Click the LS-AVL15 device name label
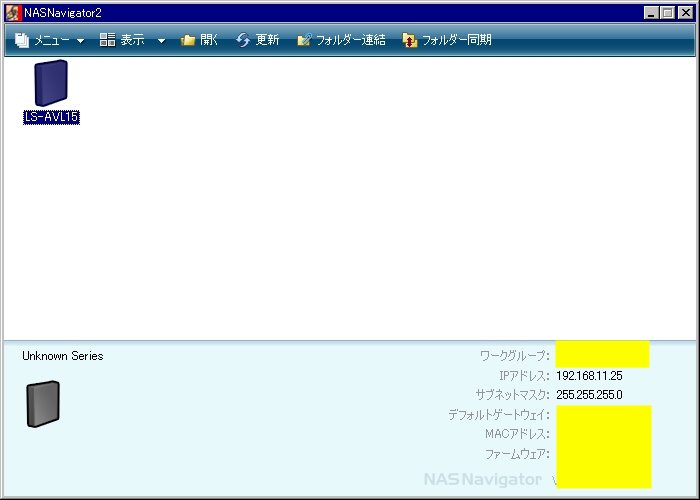The height and width of the screenshot is (500, 700). pyautogui.click(x=51, y=117)
